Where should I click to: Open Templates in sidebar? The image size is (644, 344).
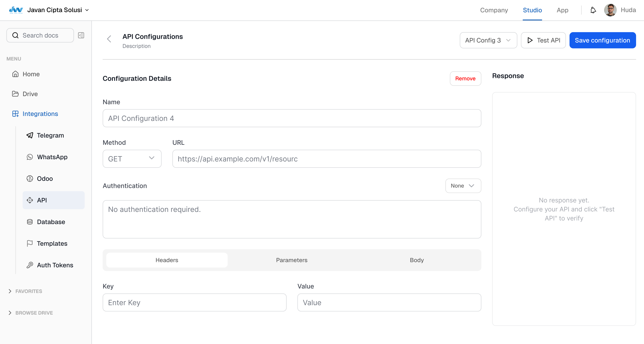click(x=52, y=243)
